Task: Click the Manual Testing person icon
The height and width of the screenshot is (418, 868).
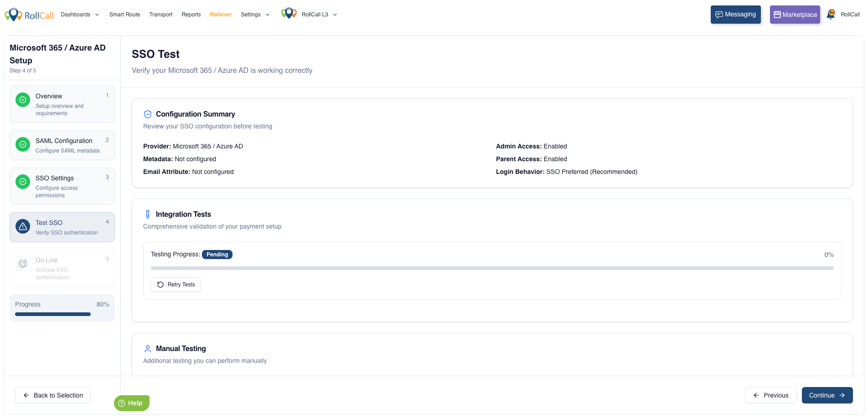Action: [148, 349]
